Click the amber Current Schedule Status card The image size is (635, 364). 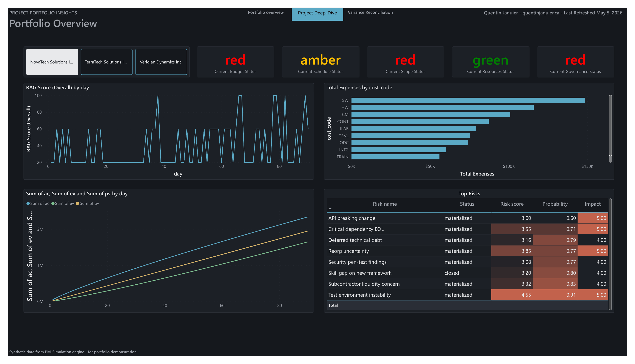320,62
